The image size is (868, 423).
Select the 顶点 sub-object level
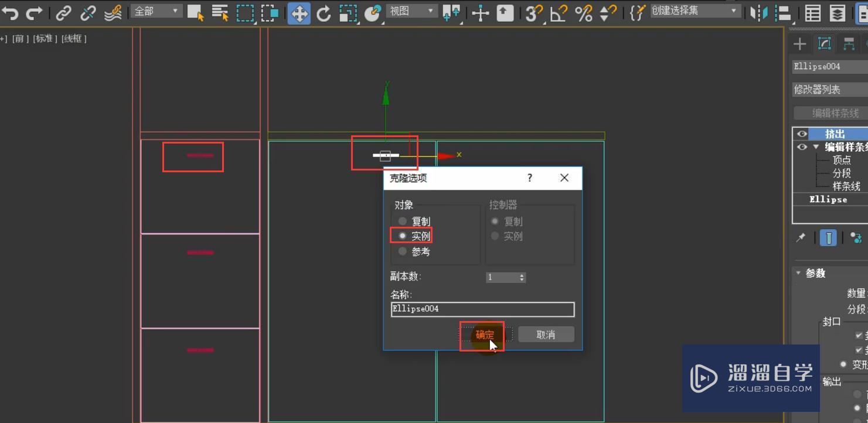click(x=842, y=160)
